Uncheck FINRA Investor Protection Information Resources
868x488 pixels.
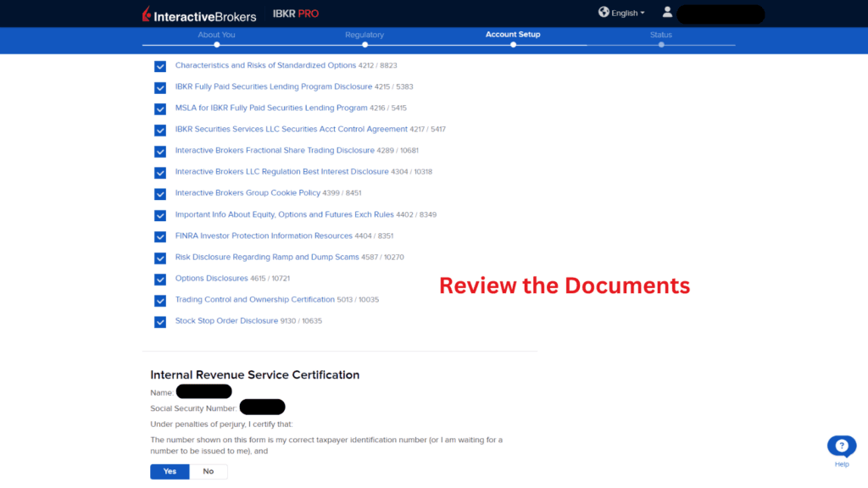click(x=160, y=236)
